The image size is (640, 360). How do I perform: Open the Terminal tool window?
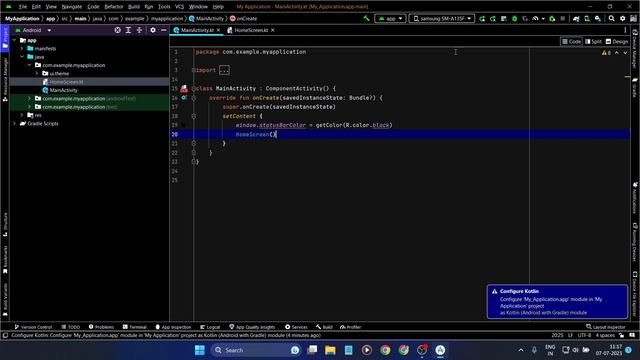click(134, 327)
